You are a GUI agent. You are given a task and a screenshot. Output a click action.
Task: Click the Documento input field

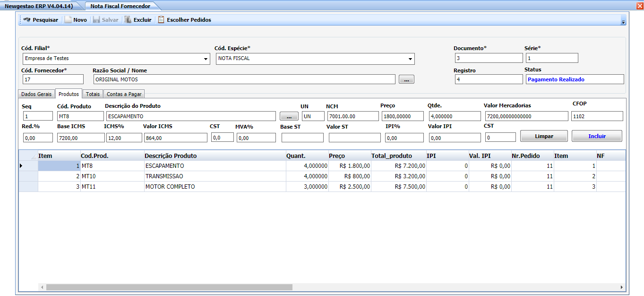pos(489,58)
